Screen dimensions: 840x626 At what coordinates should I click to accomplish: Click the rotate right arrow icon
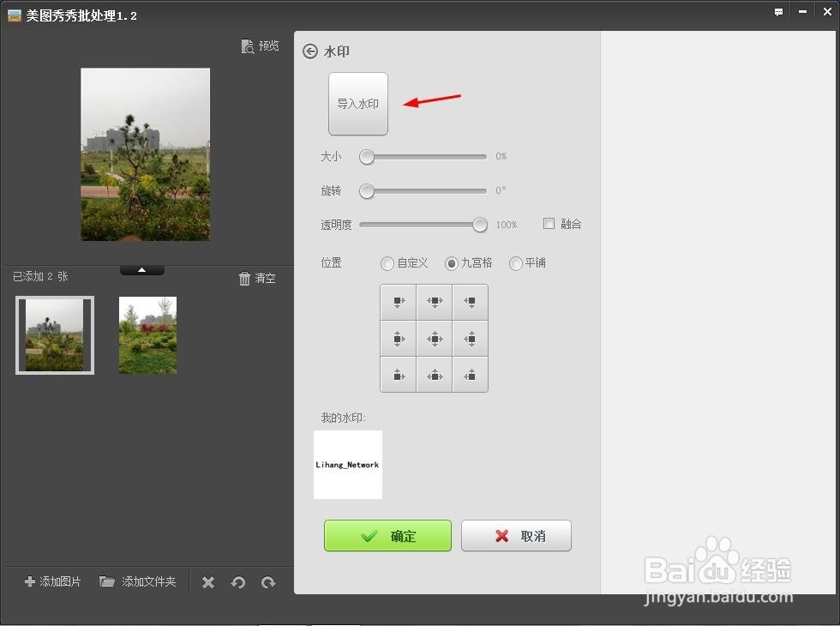(268, 581)
